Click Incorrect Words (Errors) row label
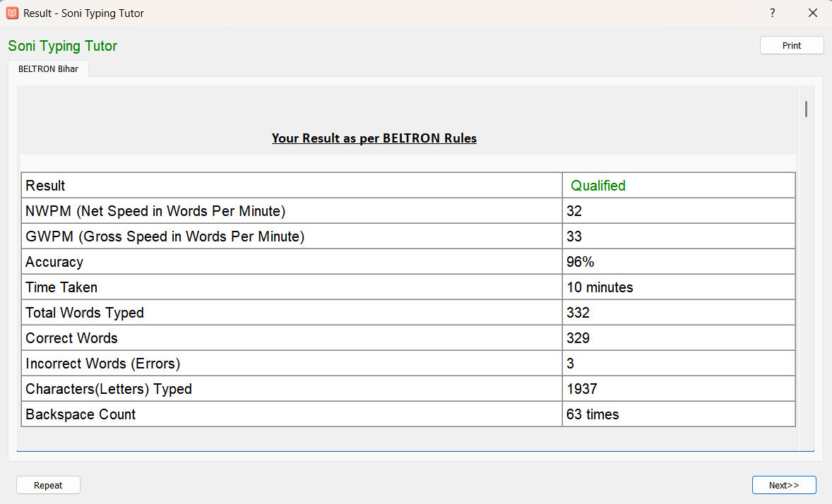 tap(103, 364)
